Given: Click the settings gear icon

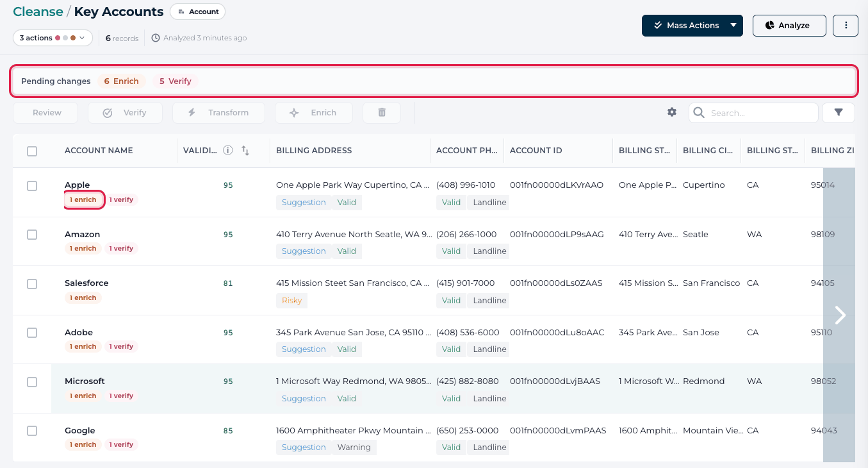Looking at the screenshot, I should pyautogui.click(x=672, y=112).
